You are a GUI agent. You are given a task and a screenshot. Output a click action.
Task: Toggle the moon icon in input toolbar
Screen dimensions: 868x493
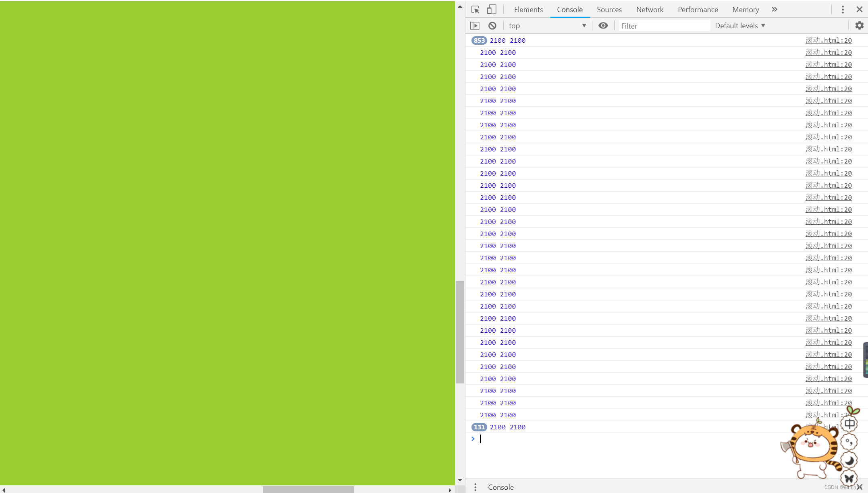coord(849,460)
